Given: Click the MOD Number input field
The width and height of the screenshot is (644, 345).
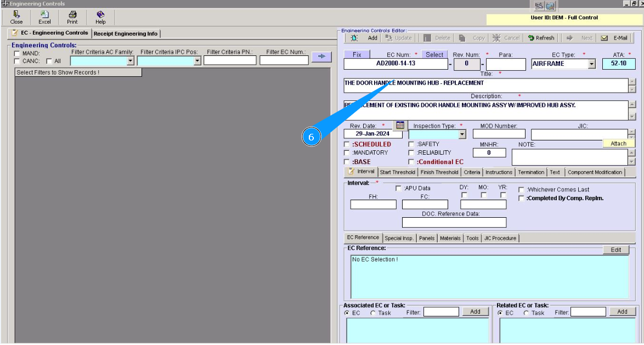Looking at the screenshot, I should (x=499, y=134).
